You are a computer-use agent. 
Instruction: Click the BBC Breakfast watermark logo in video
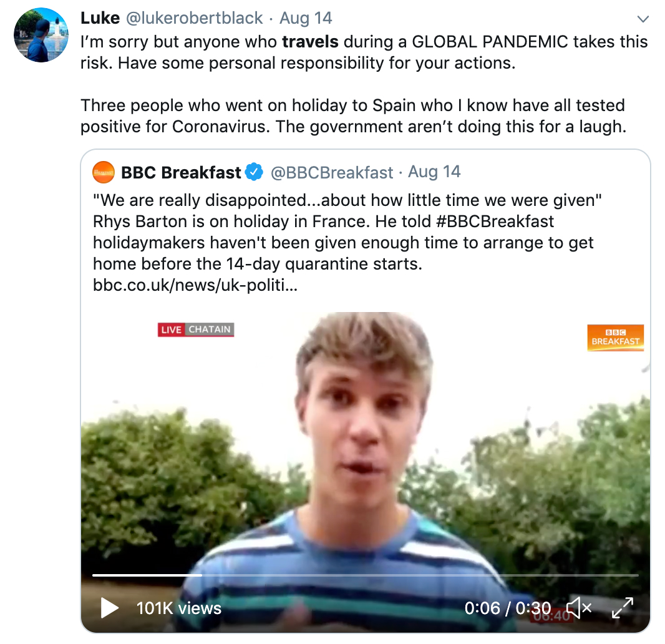615,338
